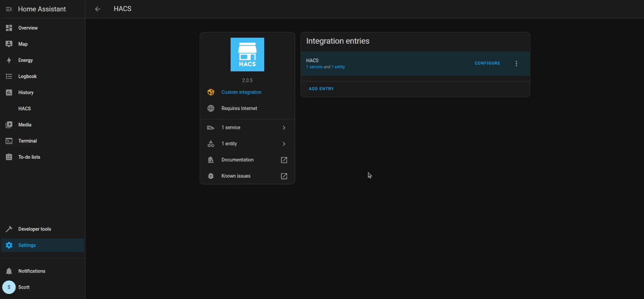Click the '1 service' link in HACS entry
644x299 pixels.
(314, 67)
